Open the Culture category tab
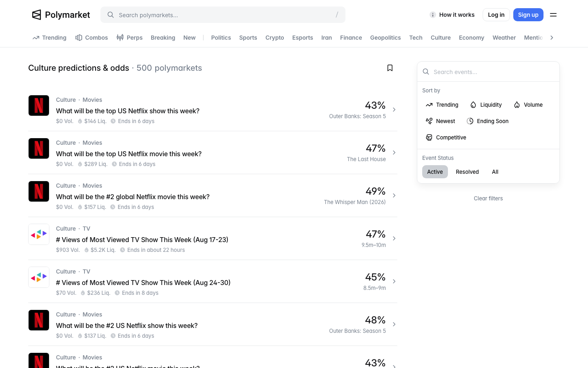 [x=441, y=38]
